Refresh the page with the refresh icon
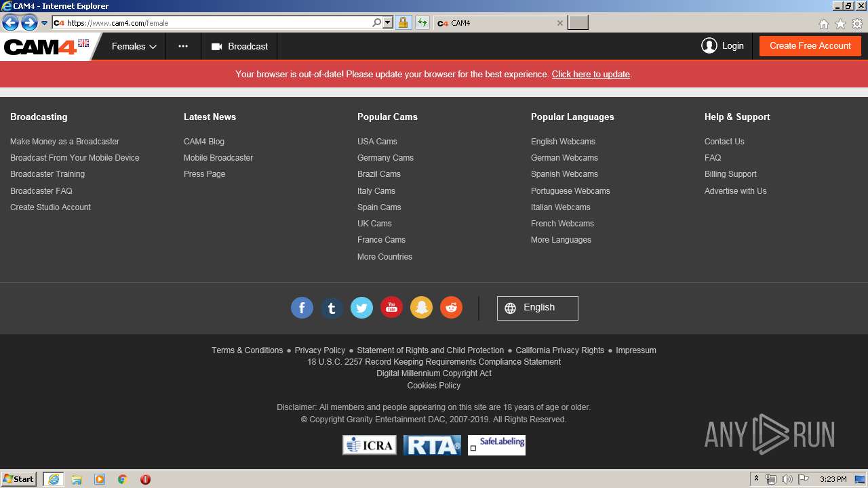 tap(422, 23)
